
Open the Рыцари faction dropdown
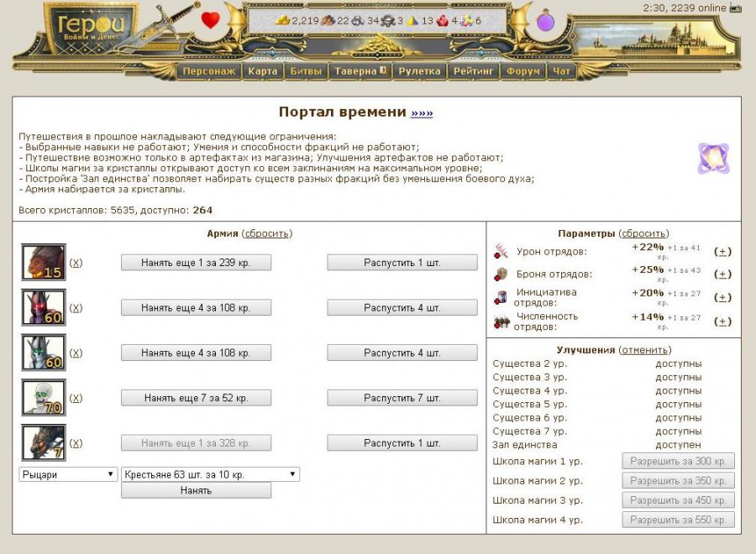click(x=68, y=474)
